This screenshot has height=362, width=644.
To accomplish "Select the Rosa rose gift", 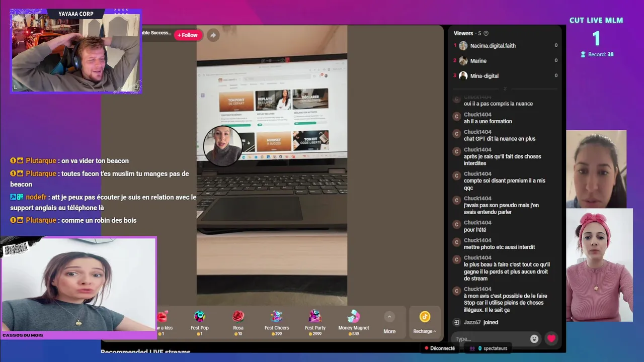I will tap(238, 322).
